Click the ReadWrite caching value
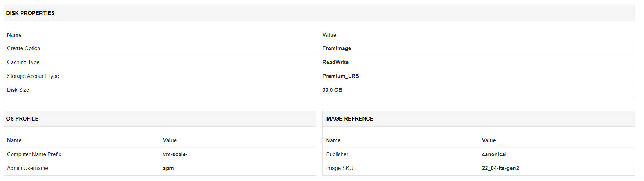Screen dimensions: 644x181 click(335, 62)
